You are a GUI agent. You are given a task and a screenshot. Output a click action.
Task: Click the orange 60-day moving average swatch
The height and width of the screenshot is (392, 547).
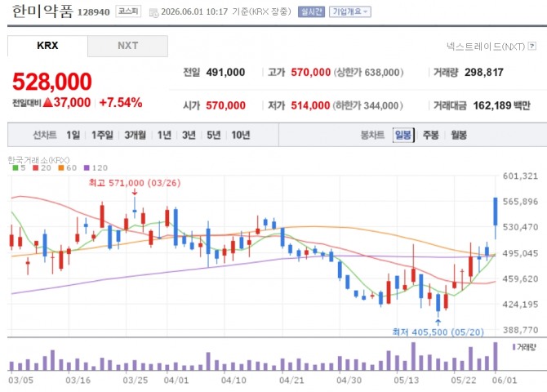point(61,168)
